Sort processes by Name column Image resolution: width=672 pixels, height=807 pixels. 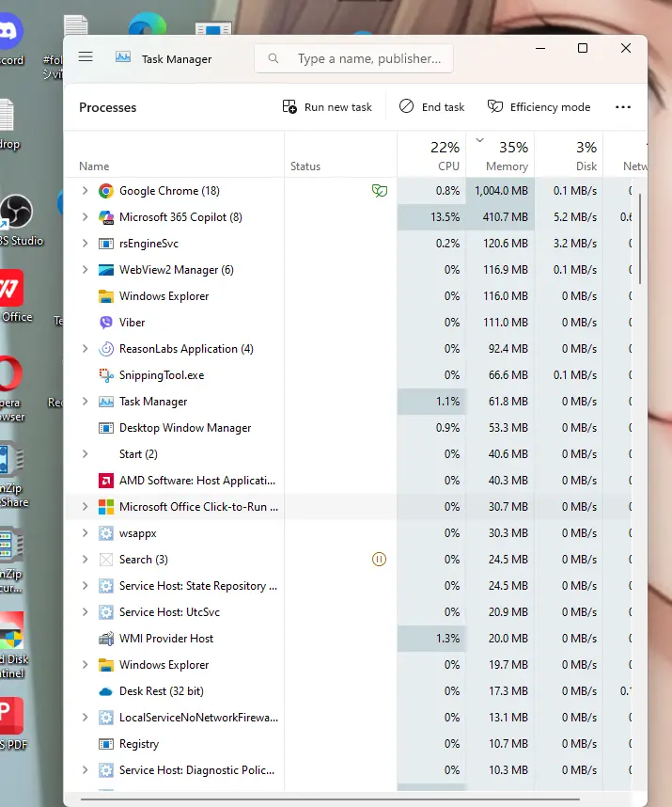click(175, 155)
